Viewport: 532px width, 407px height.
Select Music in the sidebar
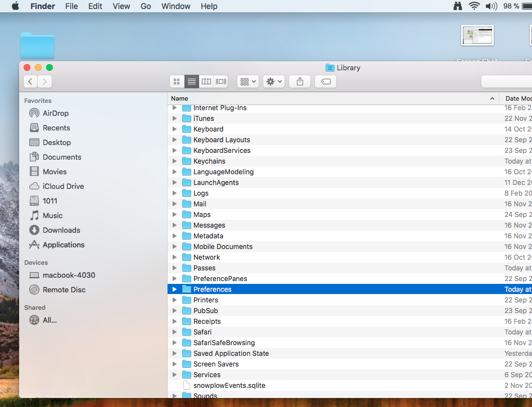pyautogui.click(x=46, y=215)
